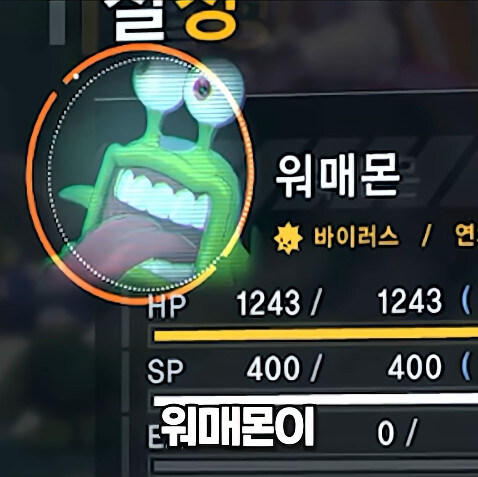478x477 pixels.
Task: Click the SP label
Action: (165, 371)
